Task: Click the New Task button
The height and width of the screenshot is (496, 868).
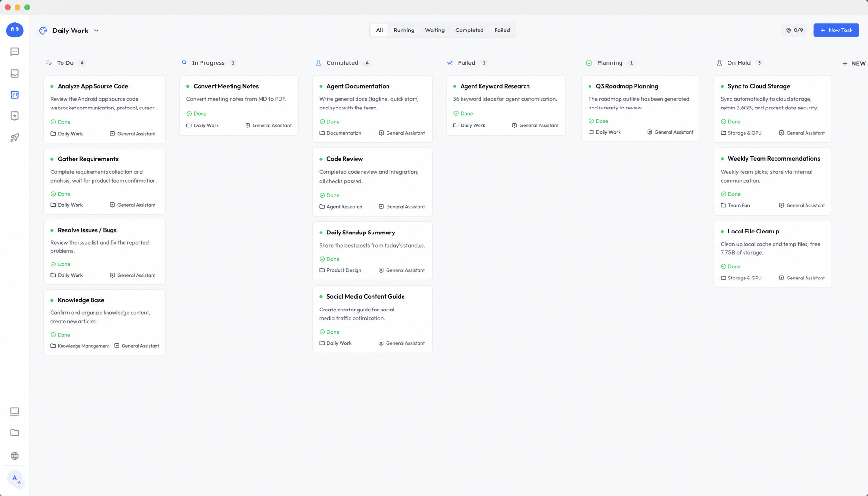Action: coord(836,30)
